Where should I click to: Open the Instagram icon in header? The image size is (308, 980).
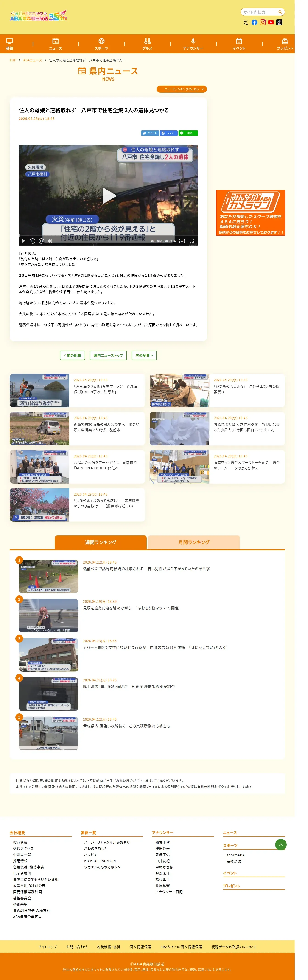(263, 23)
